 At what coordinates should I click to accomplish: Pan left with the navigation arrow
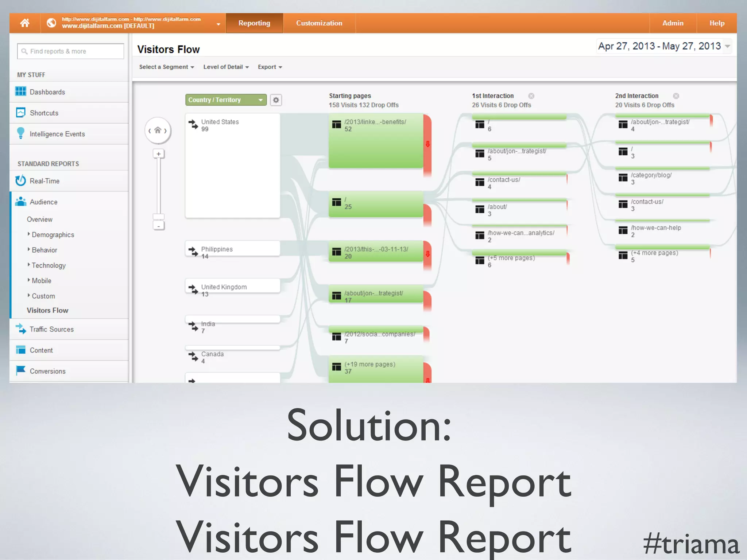[150, 131]
